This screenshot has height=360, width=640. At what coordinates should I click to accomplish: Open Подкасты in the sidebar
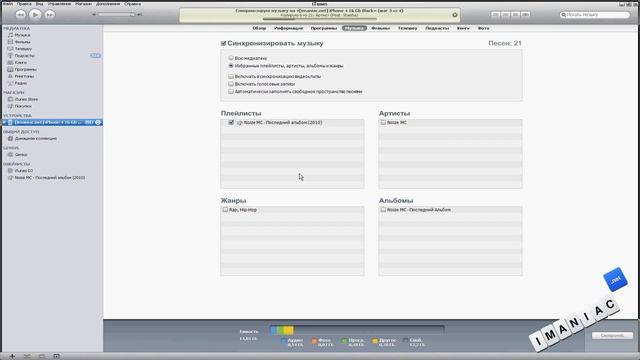(x=24, y=56)
